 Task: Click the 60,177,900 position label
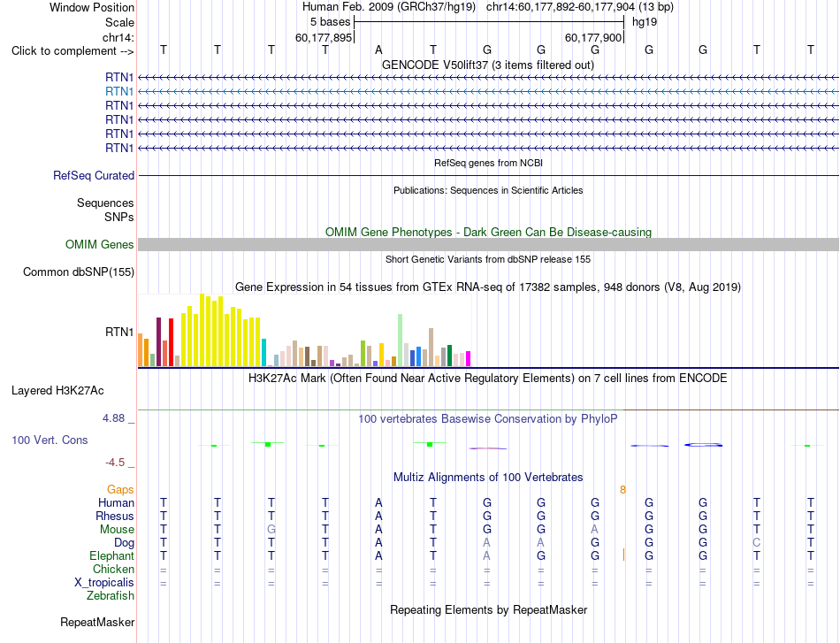point(593,37)
